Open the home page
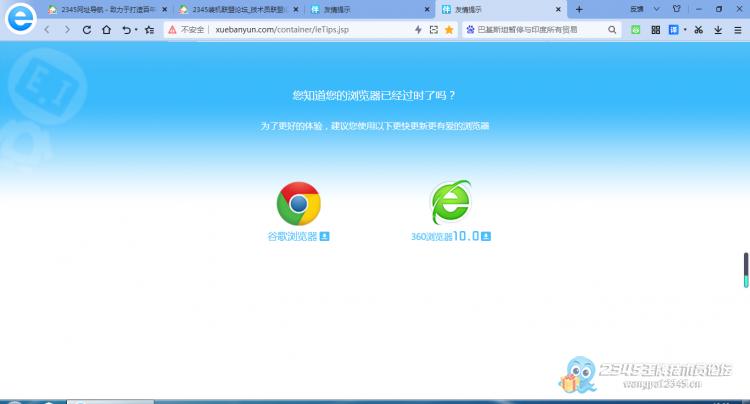750x404 pixels. click(x=106, y=30)
